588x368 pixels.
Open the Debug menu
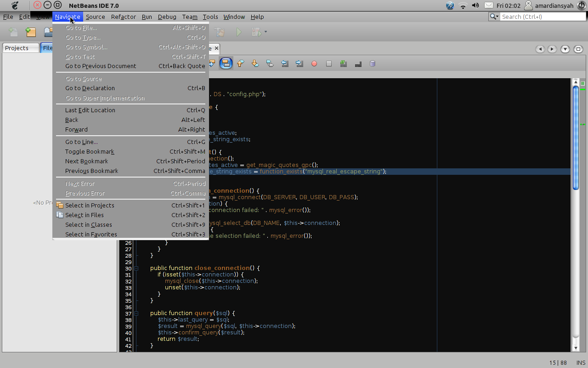pyautogui.click(x=167, y=17)
